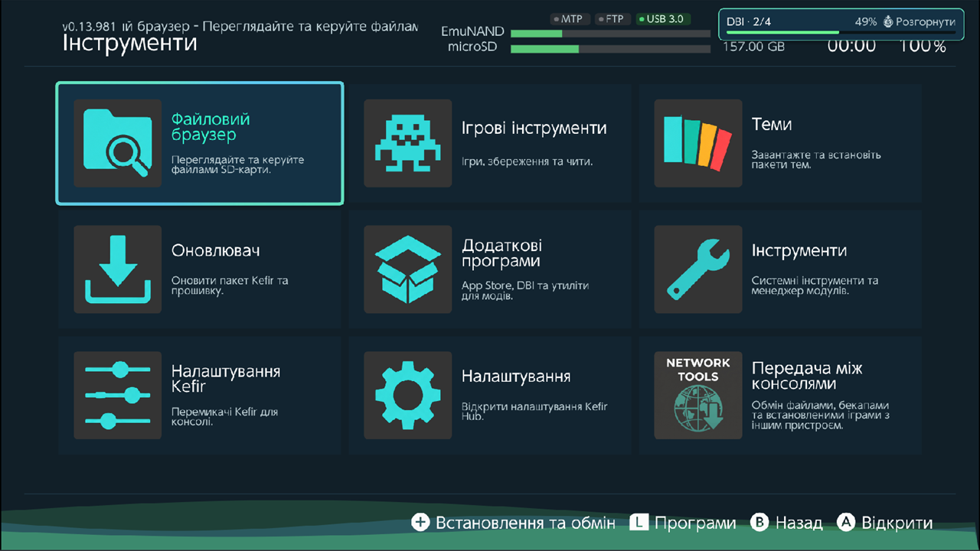Open the Налаштування gear icon
This screenshot has height=551, width=980.
tap(408, 395)
